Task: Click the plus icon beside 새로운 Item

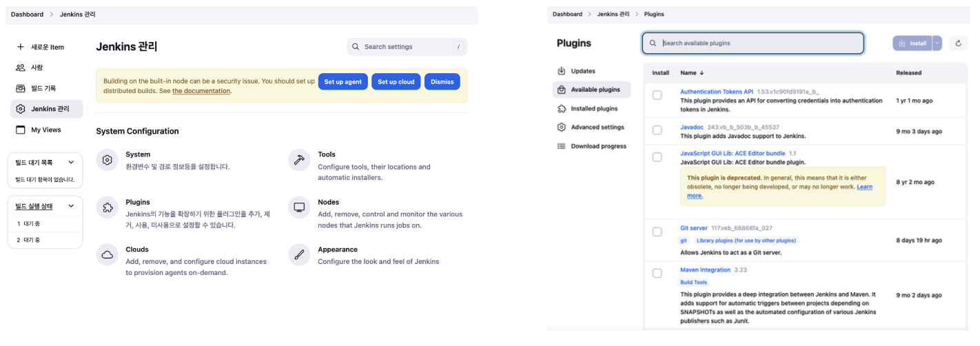Action: click(20, 47)
